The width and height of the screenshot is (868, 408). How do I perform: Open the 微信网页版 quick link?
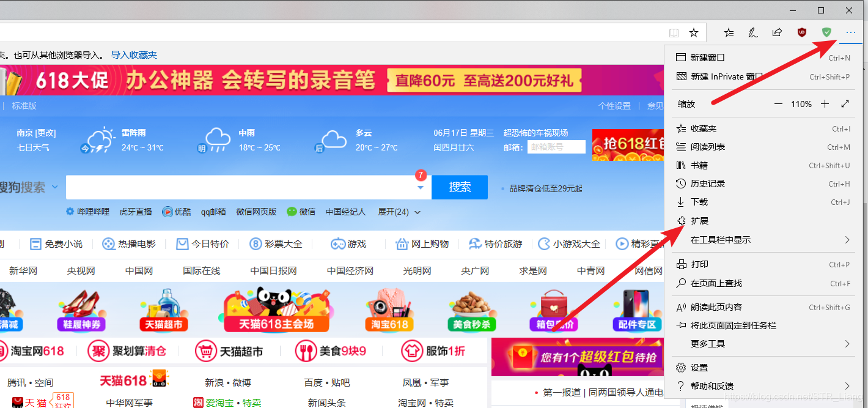256,212
